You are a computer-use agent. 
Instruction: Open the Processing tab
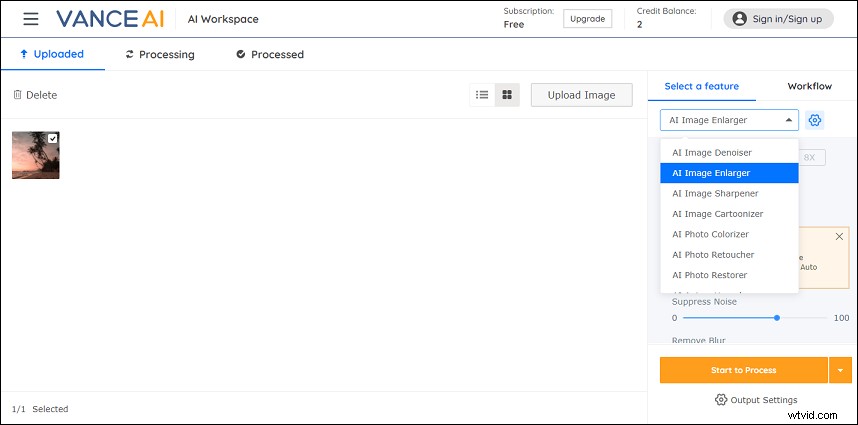click(160, 54)
